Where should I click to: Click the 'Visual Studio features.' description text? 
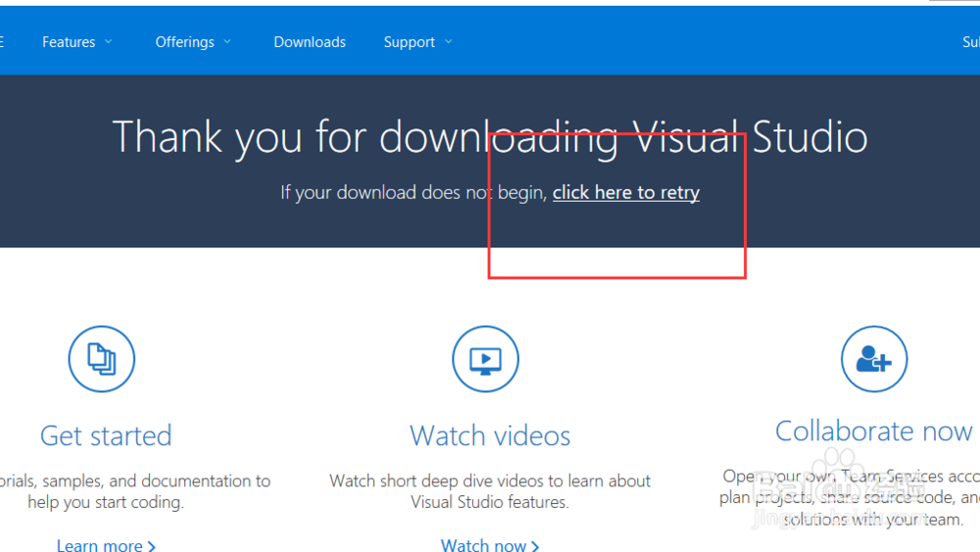(490, 502)
